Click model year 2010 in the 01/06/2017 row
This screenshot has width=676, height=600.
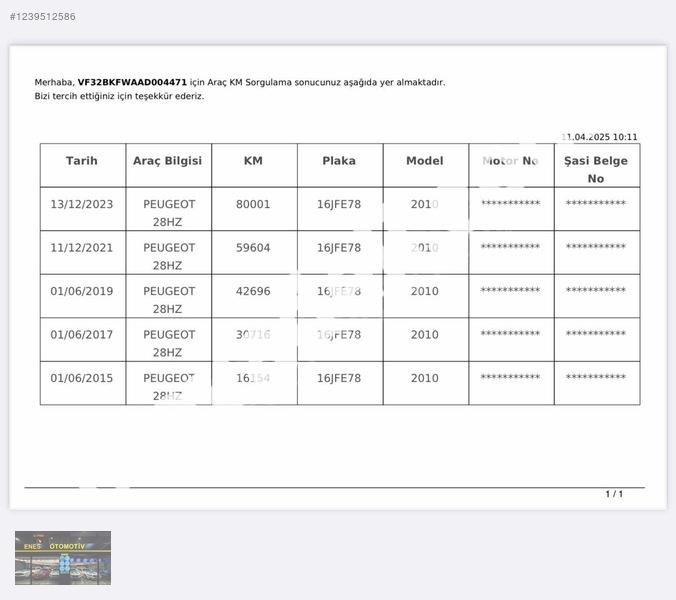pyautogui.click(x=425, y=335)
